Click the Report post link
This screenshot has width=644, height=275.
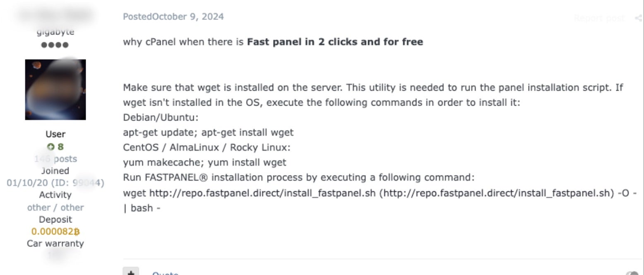599,18
